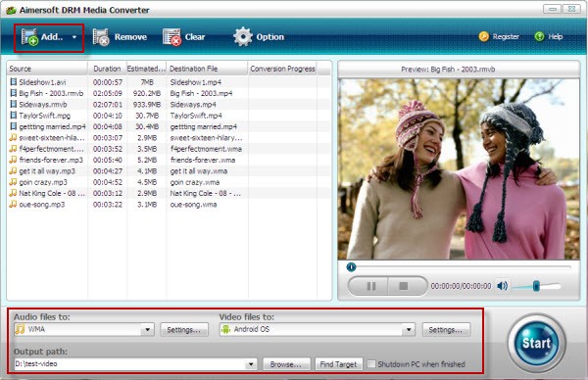Close the Aimersoft DRM Media Converter window
Viewport: 588px width, 380px height.
[571, 9]
